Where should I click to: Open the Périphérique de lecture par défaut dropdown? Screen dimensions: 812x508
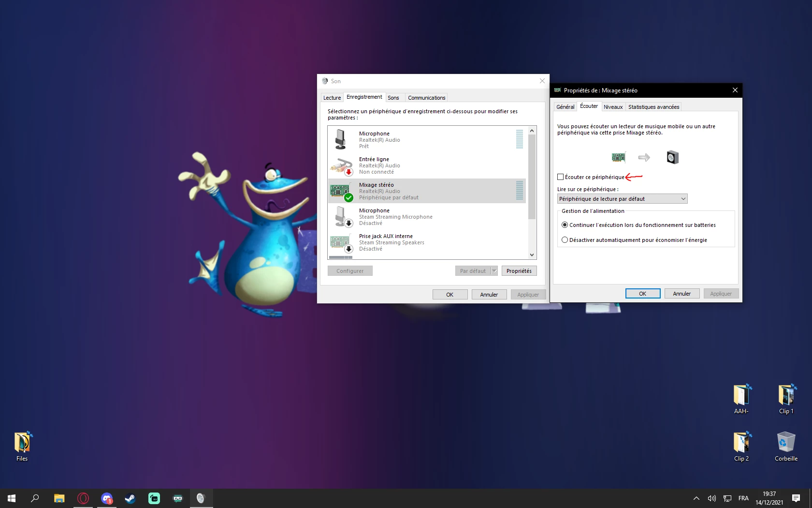(622, 199)
